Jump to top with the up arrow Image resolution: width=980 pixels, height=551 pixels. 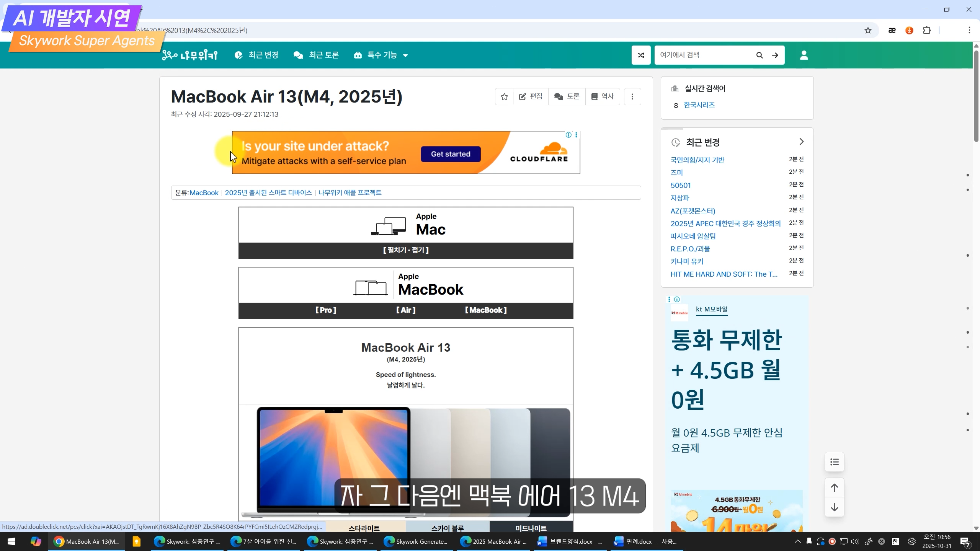tap(835, 487)
